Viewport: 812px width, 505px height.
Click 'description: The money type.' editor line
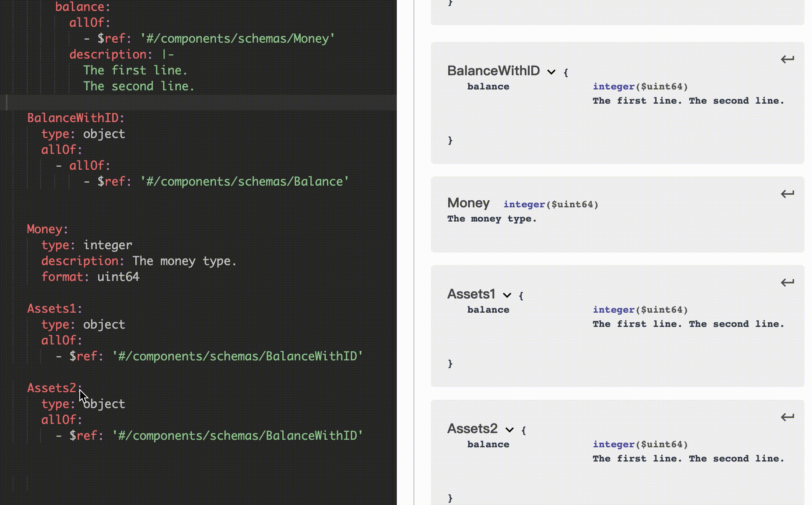[x=139, y=261]
